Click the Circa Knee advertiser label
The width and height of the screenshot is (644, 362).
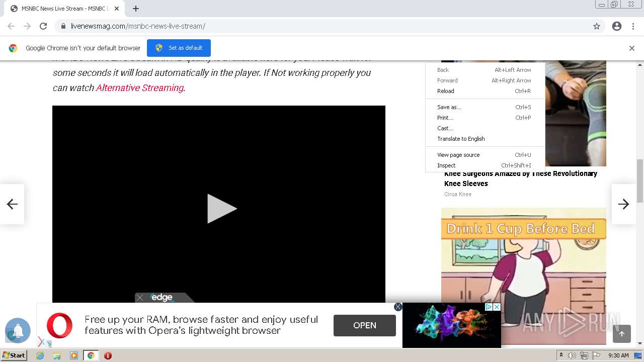tap(458, 194)
